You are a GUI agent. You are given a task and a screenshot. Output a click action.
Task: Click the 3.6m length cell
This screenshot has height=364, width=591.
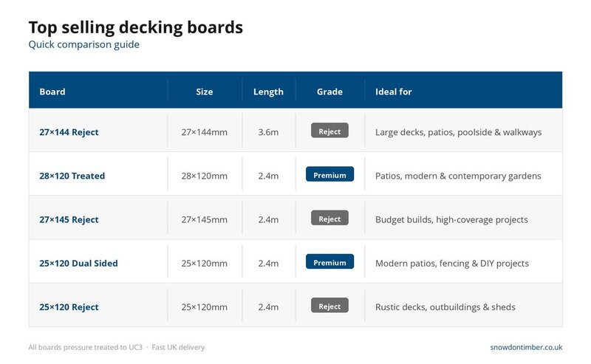[268, 132]
